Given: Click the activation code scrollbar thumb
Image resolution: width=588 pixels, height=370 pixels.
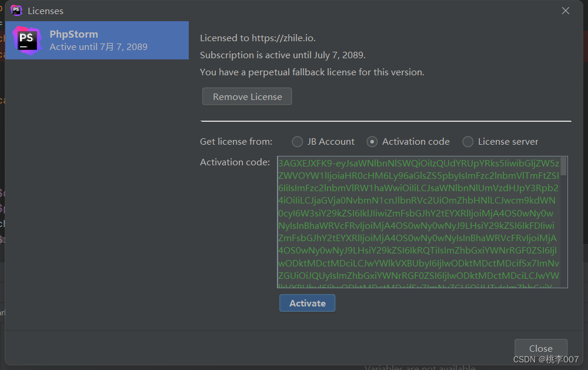Looking at the screenshot, I should [x=564, y=166].
